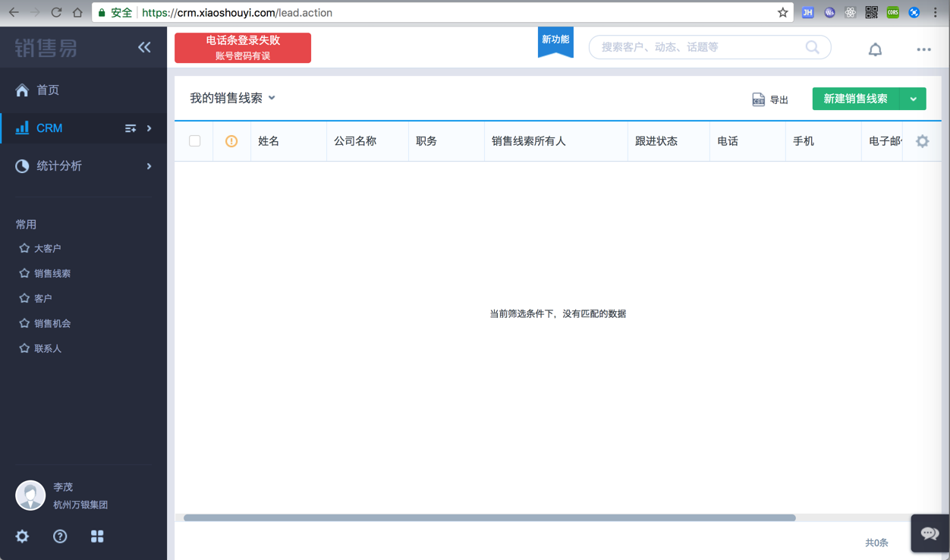Click the CRM bar chart icon

[x=22, y=127]
